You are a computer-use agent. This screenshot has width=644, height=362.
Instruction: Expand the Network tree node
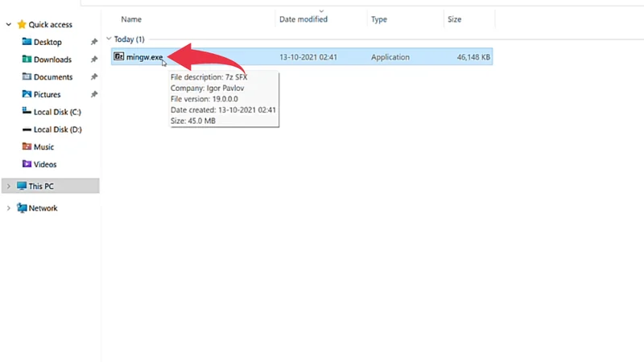point(9,208)
